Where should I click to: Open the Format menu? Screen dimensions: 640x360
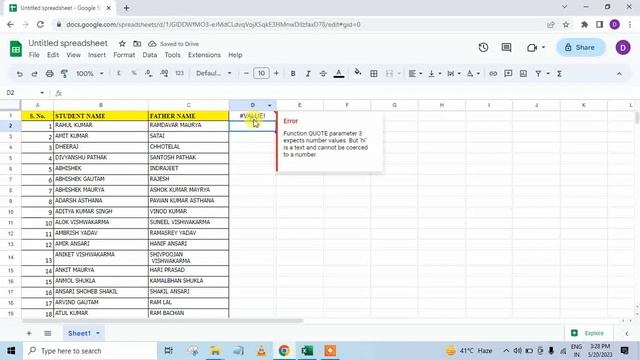point(124,55)
